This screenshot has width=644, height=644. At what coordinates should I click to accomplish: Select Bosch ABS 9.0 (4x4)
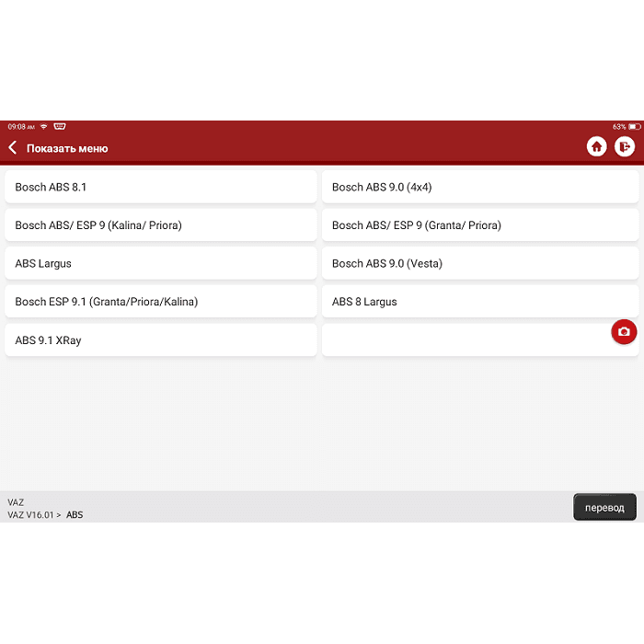(x=480, y=187)
